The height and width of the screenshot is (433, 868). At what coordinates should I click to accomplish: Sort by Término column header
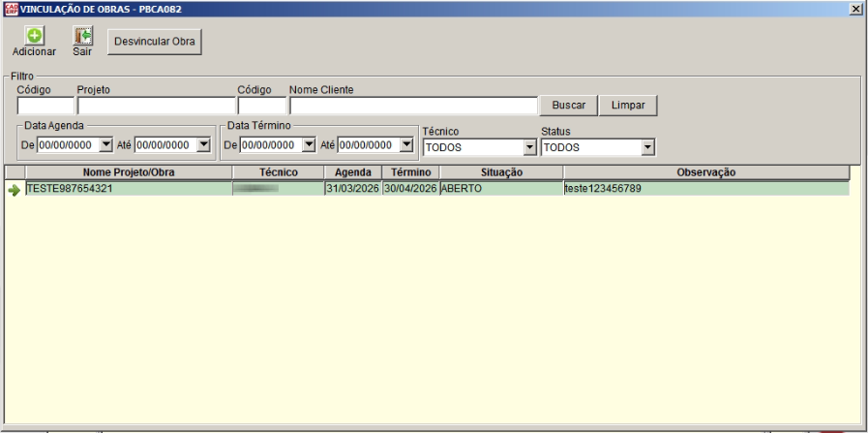(x=410, y=172)
